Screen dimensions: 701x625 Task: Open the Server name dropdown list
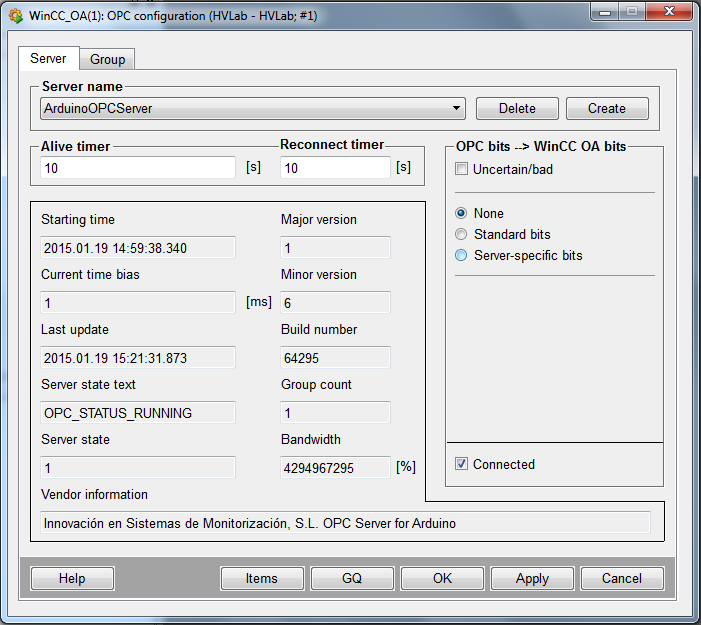[x=253, y=109]
